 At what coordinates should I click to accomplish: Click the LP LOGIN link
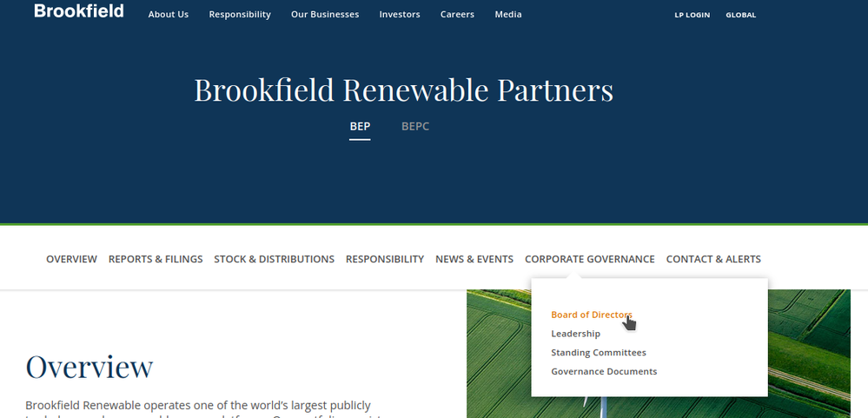pyautogui.click(x=692, y=15)
